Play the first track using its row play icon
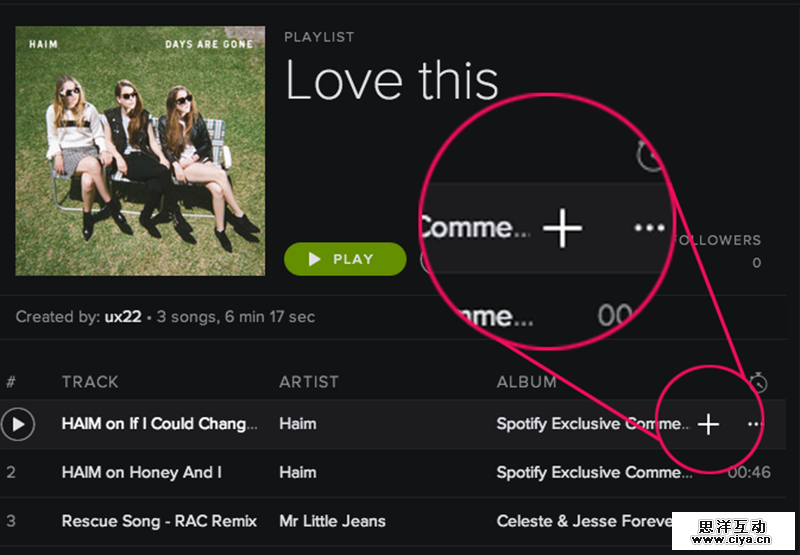800x555 pixels. click(x=17, y=424)
